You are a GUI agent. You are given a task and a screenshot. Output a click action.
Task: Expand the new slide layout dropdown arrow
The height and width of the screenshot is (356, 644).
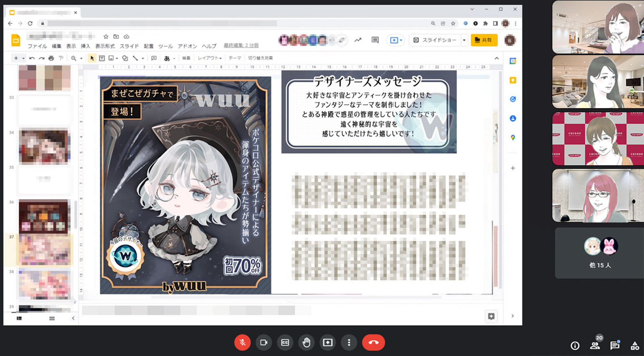pyautogui.click(x=23, y=58)
